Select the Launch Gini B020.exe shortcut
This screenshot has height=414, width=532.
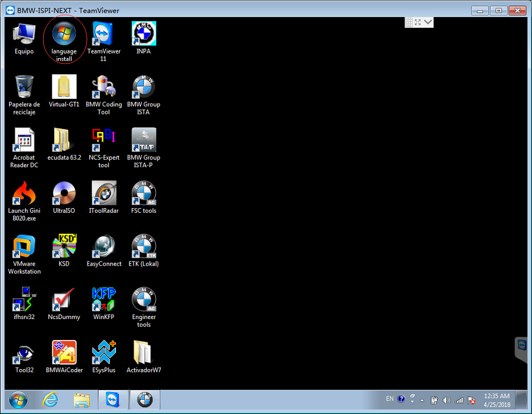tap(24, 201)
